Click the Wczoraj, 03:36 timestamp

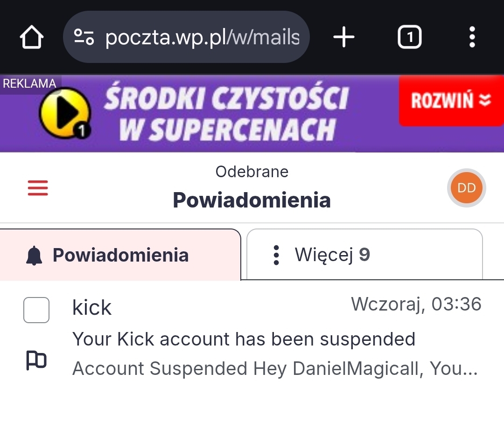(416, 304)
